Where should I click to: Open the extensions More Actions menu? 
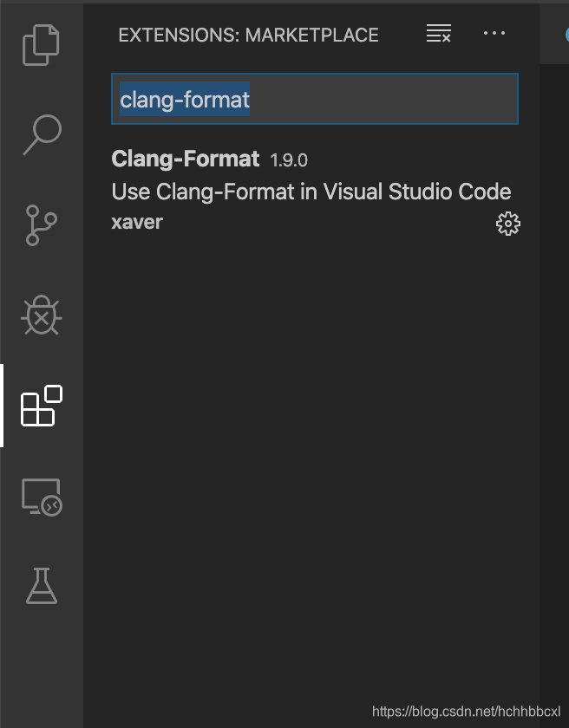494,34
